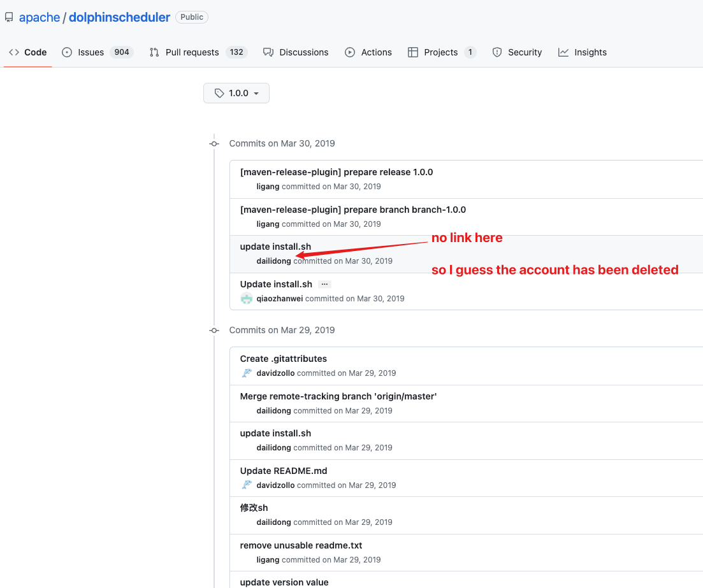Open the 1.0.0 tag selector dropdown
Viewport: 703px width, 588px height.
(x=236, y=93)
